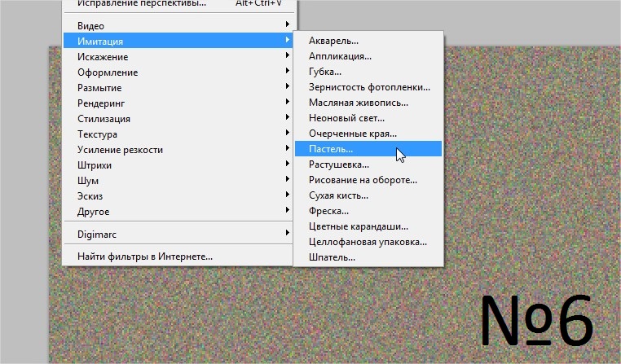The height and width of the screenshot is (364, 621).
Task: Open the Другое submenu
Action: point(178,211)
